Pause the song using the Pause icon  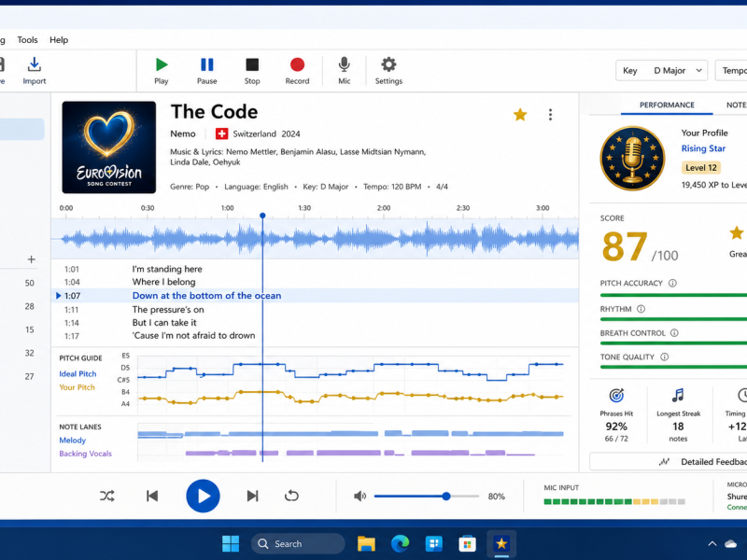pyautogui.click(x=206, y=64)
